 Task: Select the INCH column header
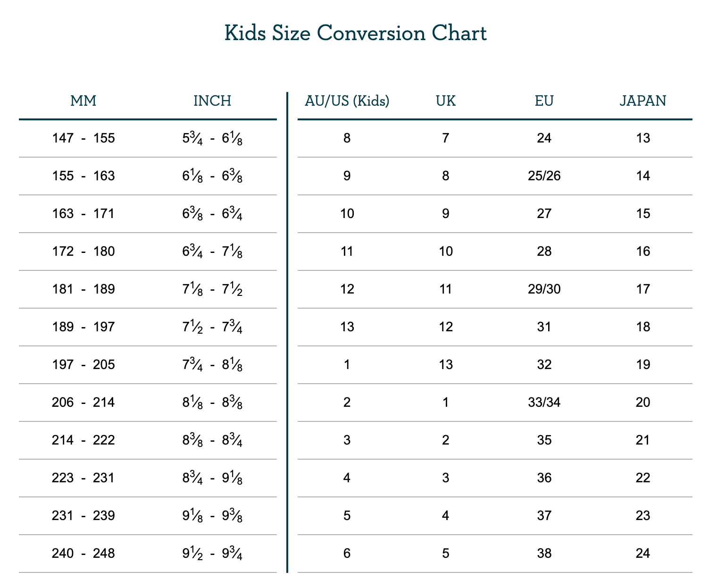pos(212,101)
